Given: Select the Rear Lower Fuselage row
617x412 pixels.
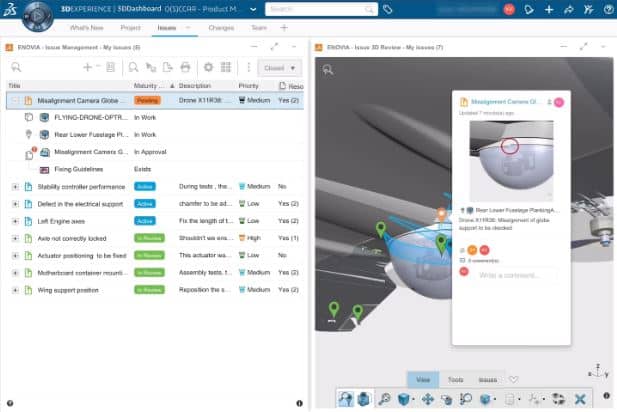Looking at the screenshot, I should (x=155, y=135).
